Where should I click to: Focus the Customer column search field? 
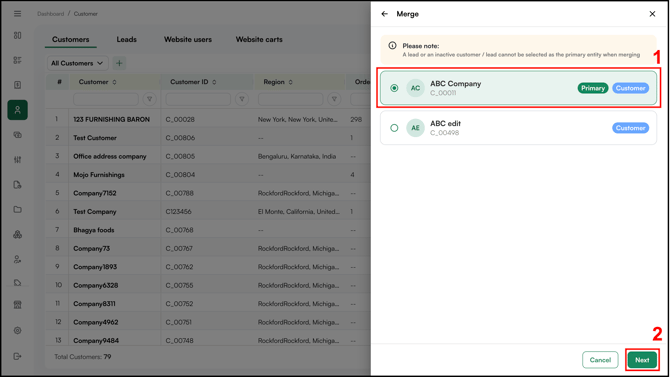pyautogui.click(x=106, y=99)
